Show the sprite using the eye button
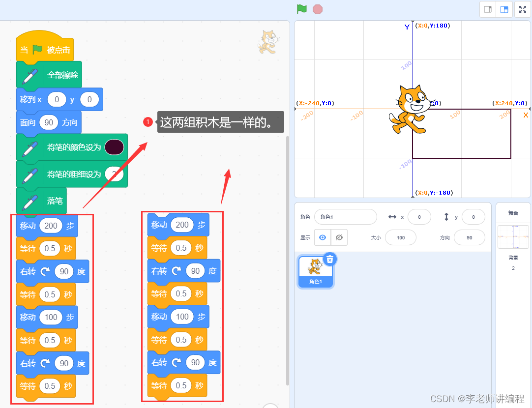Viewport: 532px width, 408px height. [x=323, y=237]
